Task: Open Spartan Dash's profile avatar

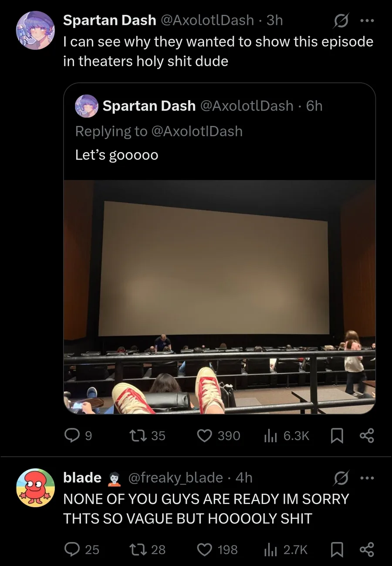Action: tap(35, 30)
